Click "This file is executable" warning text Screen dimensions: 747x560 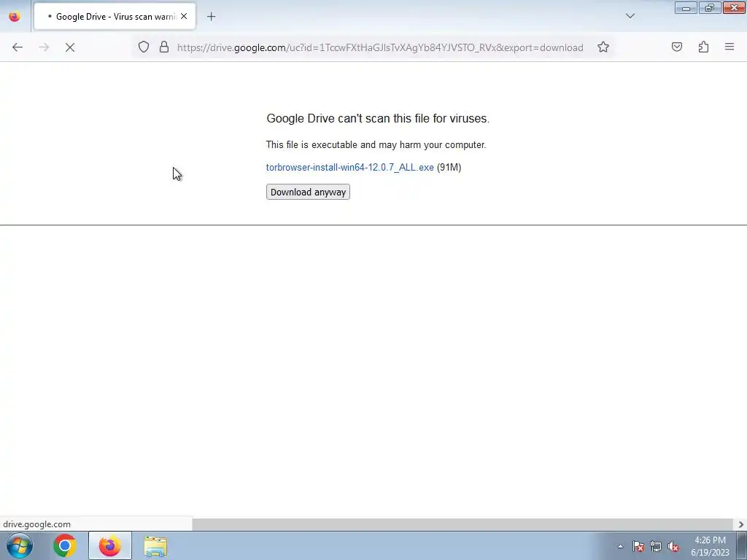pos(376,145)
